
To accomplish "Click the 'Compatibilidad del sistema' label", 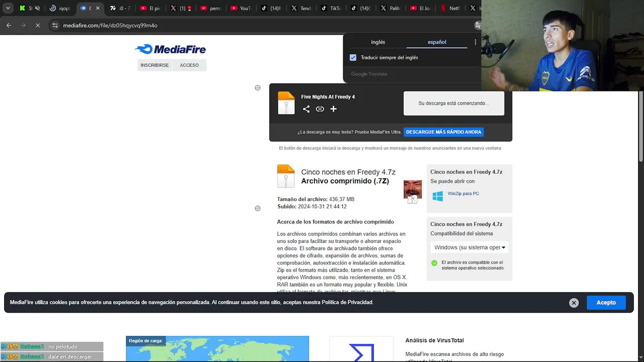I will (x=461, y=233).
